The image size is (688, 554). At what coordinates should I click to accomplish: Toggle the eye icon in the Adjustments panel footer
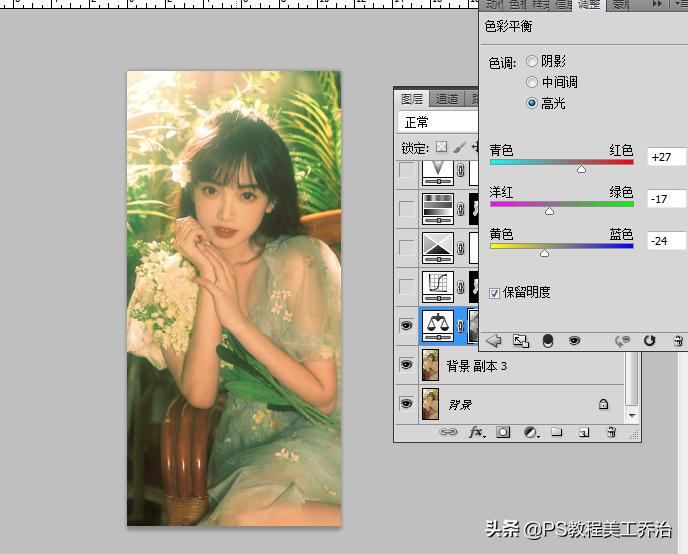[x=574, y=340]
